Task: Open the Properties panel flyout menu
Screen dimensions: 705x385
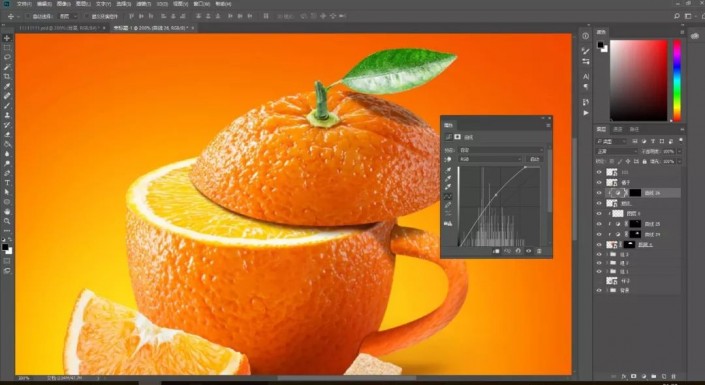Action: [548, 125]
